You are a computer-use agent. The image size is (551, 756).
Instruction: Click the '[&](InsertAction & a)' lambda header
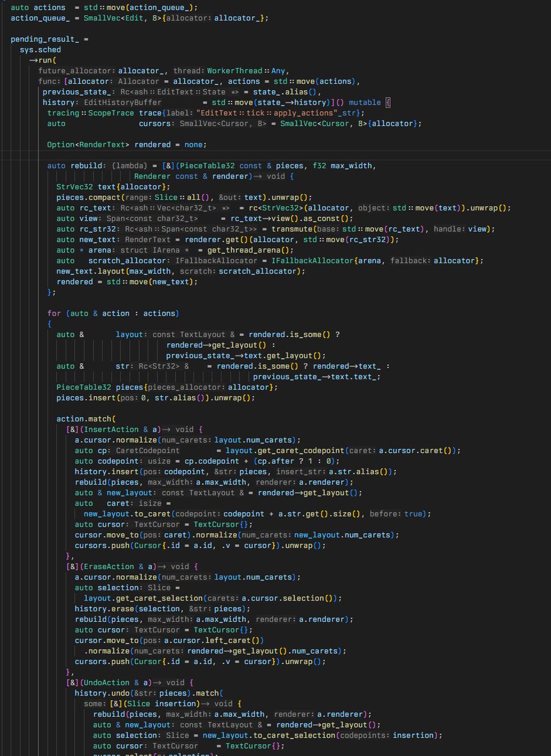pos(134,430)
